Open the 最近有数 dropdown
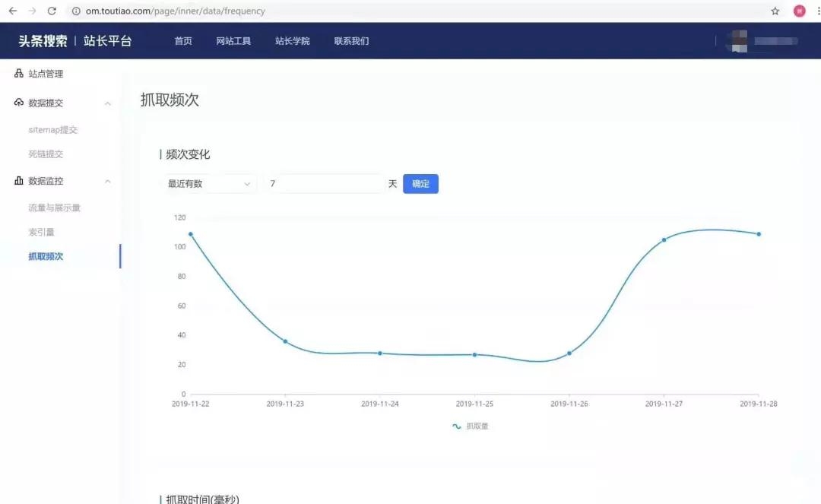 (209, 183)
